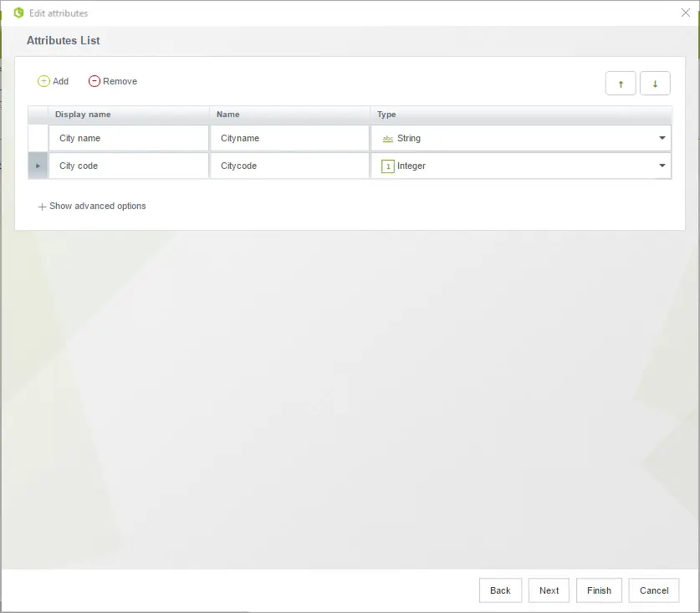Click the Remove attribute button
700x613 pixels.
[x=113, y=81]
